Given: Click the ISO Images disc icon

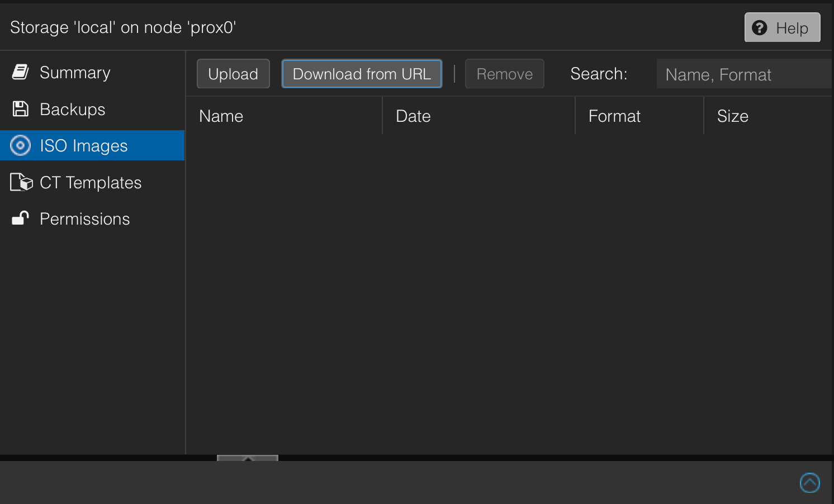Looking at the screenshot, I should (x=21, y=145).
